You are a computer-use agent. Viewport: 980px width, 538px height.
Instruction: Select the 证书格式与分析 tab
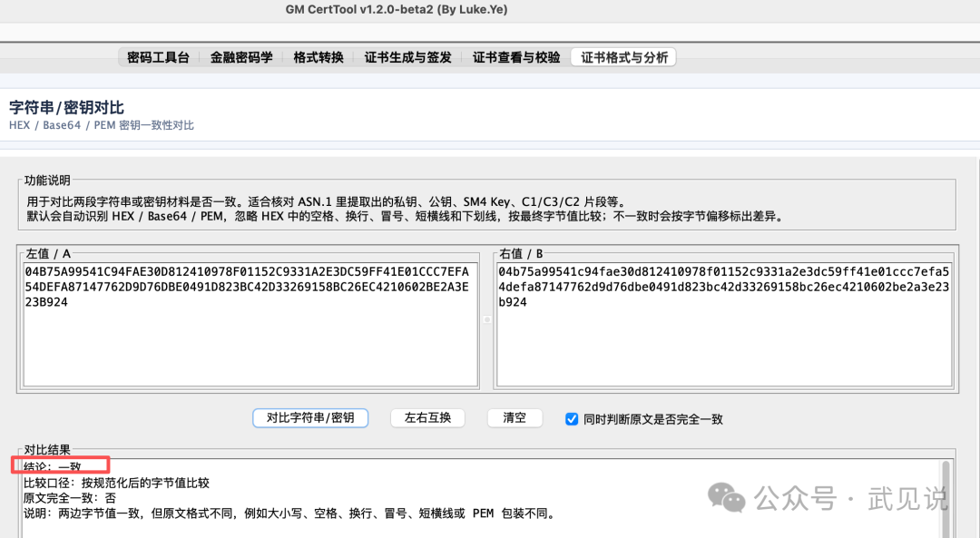(x=623, y=57)
